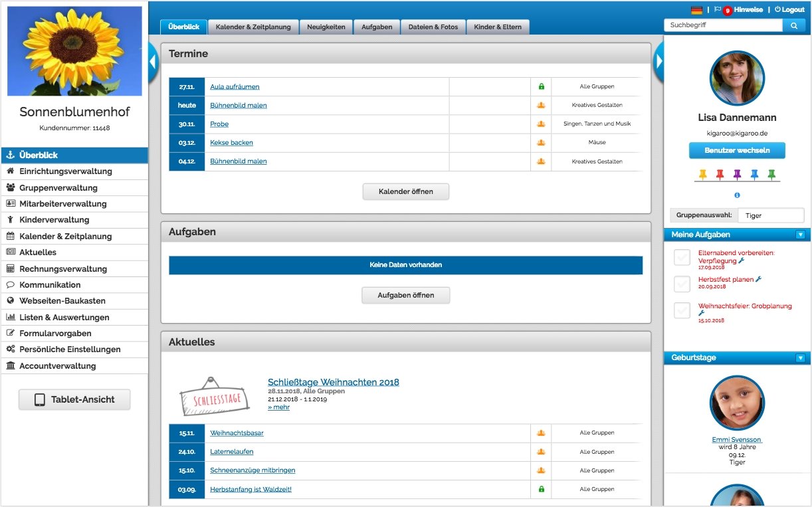The height and width of the screenshot is (507, 812).
Task: Open Kommunikation in the sidebar
Action: (x=74, y=285)
